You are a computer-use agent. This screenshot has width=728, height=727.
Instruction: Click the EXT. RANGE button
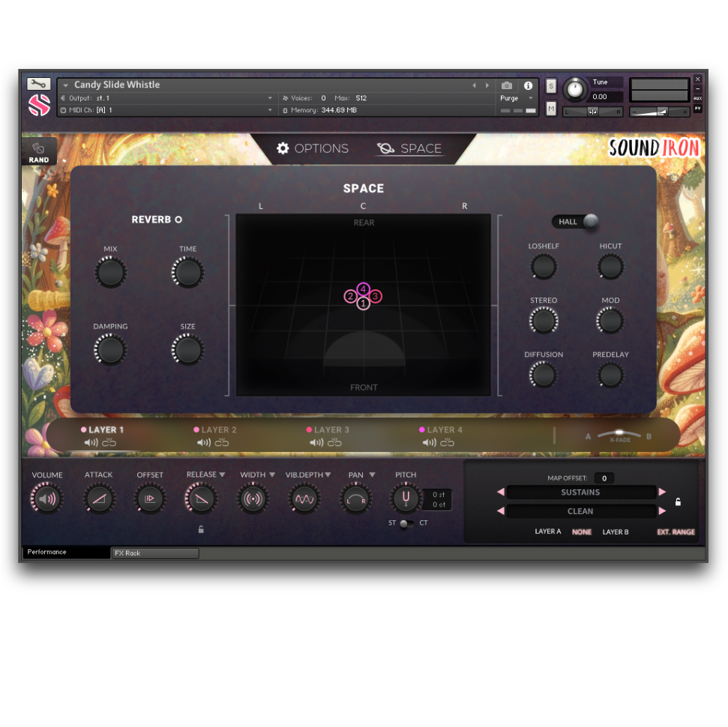[x=676, y=532]
